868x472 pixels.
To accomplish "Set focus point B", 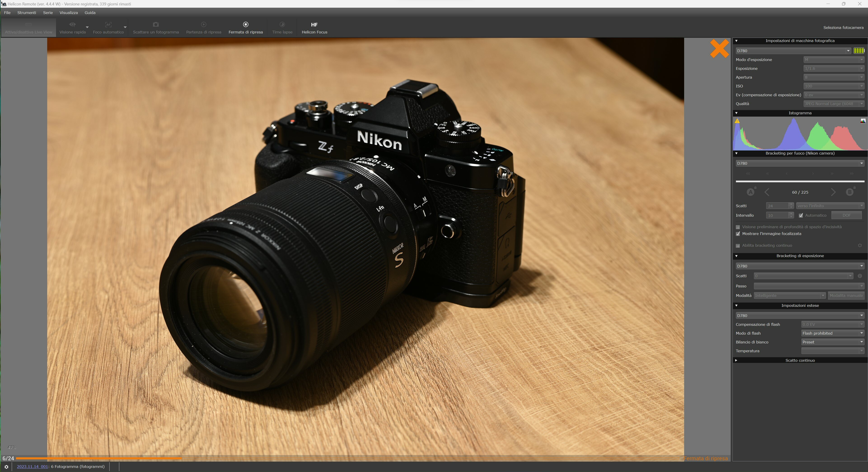I will click(x=850, y=192).
